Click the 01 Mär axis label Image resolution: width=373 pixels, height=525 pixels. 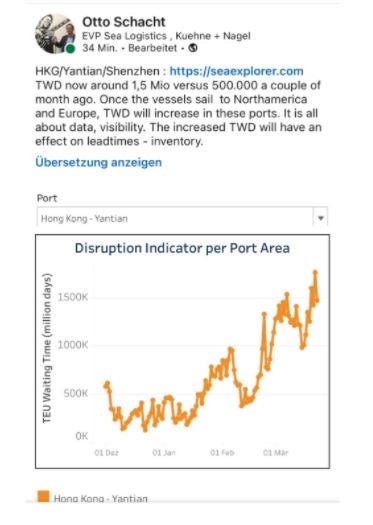click(275, 453)
